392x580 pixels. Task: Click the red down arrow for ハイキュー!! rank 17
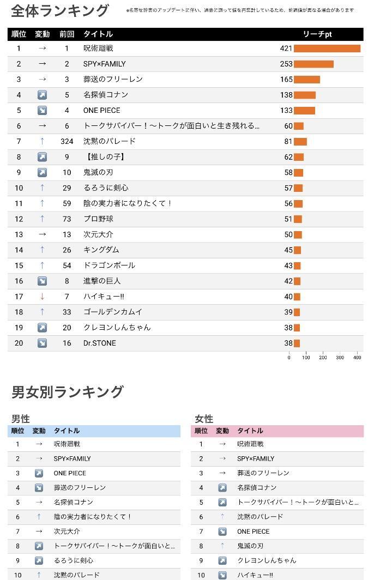click(x=42, y=297)
